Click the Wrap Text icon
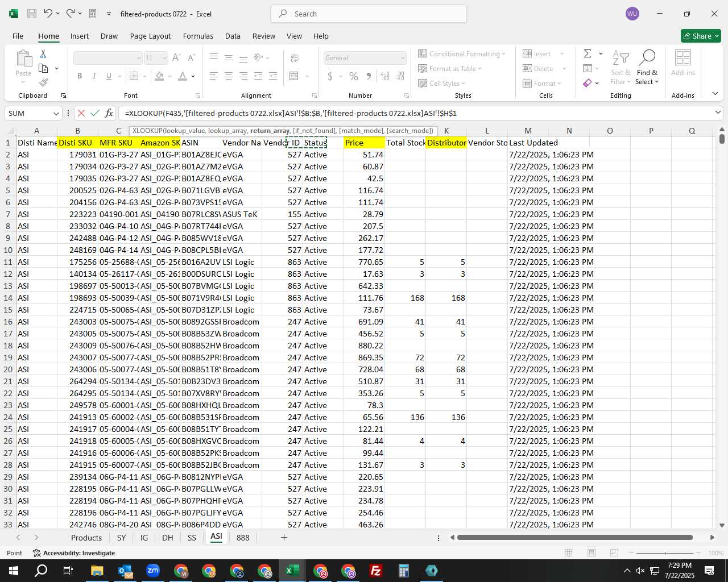The width and height of the screenshot is (728, 582). coord(295,57)
